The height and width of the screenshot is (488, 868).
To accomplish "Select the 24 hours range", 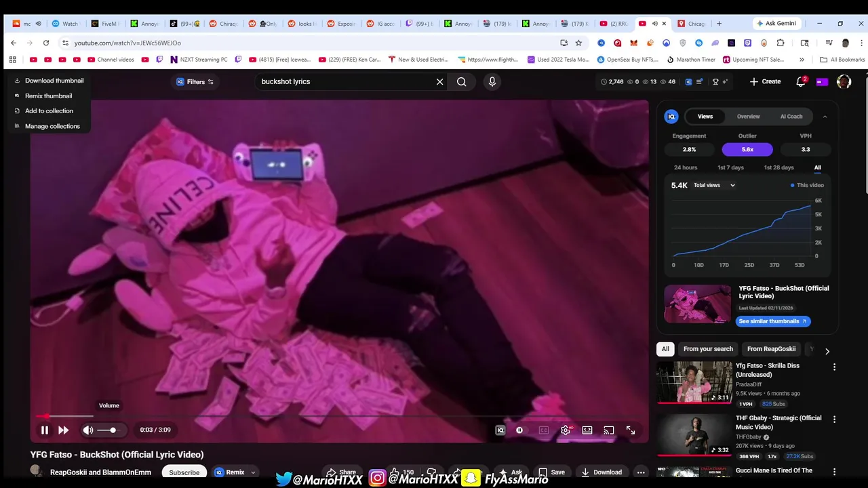I will [x=686, y=167].
